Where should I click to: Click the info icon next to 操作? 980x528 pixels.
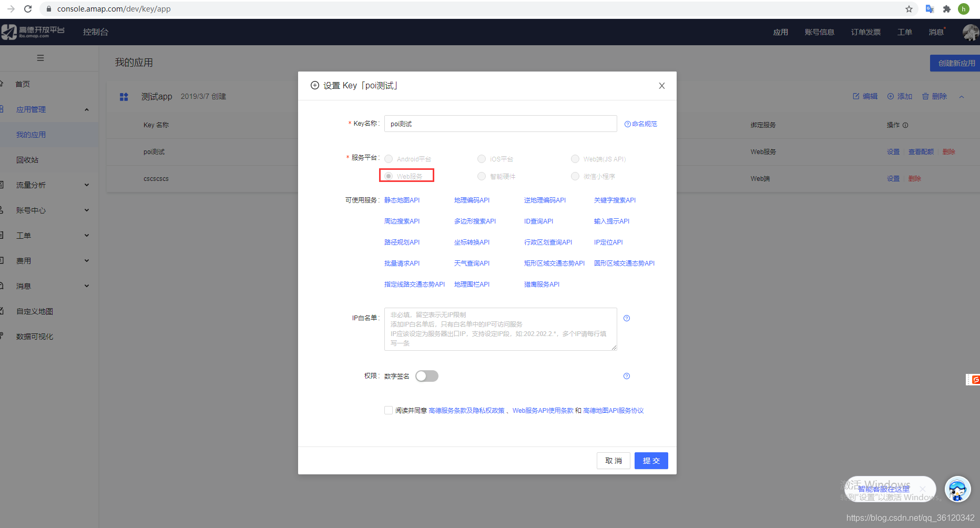coord(905,125)
